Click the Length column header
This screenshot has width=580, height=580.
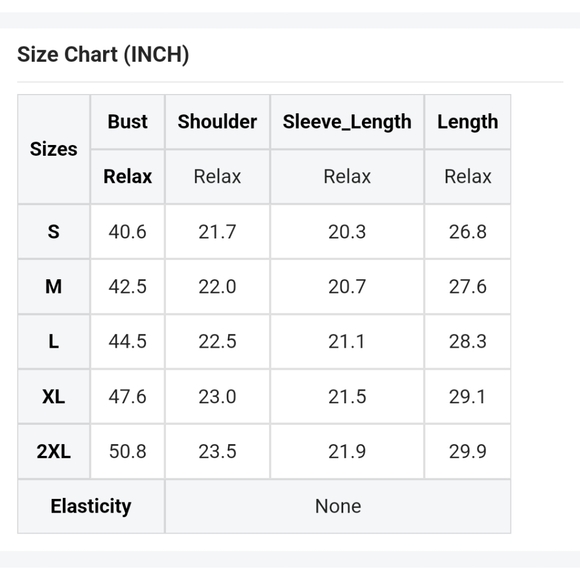pyautogui.click(x=468, y=122)
